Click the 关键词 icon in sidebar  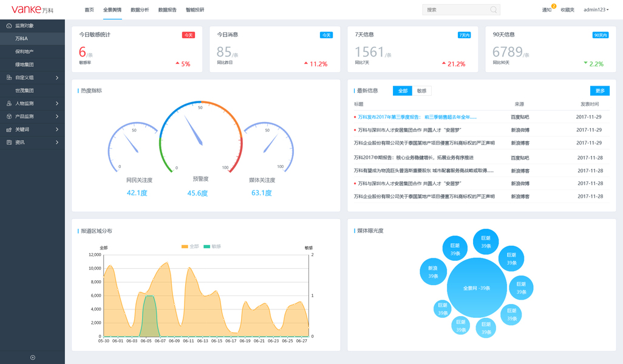(x=9, y=129)
